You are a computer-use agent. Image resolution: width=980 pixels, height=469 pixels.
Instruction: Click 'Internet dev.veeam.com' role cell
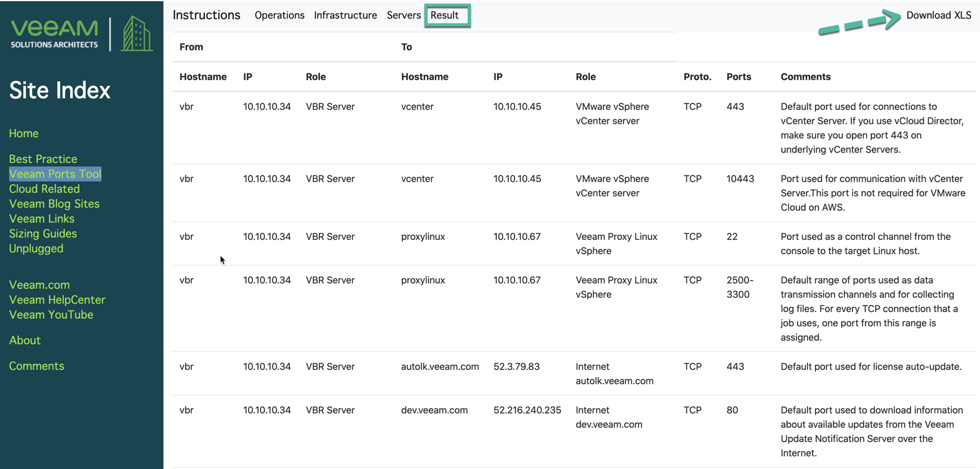tap(609, 417)
